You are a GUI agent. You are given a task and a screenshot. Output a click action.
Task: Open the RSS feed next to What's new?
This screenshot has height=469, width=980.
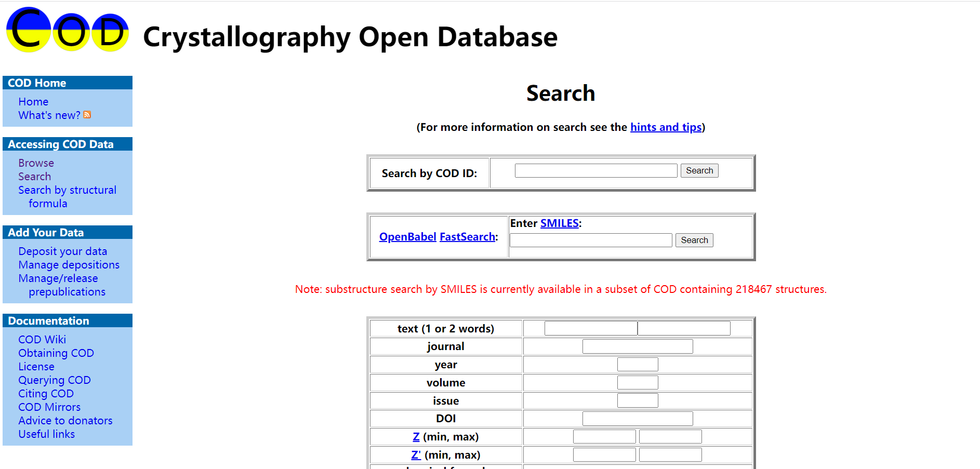[87, 115]
